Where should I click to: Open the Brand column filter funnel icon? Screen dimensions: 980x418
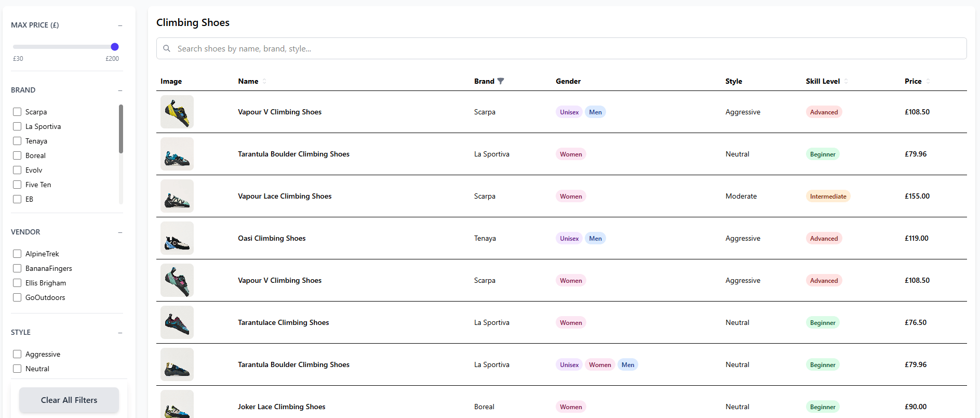pos(501,81)
